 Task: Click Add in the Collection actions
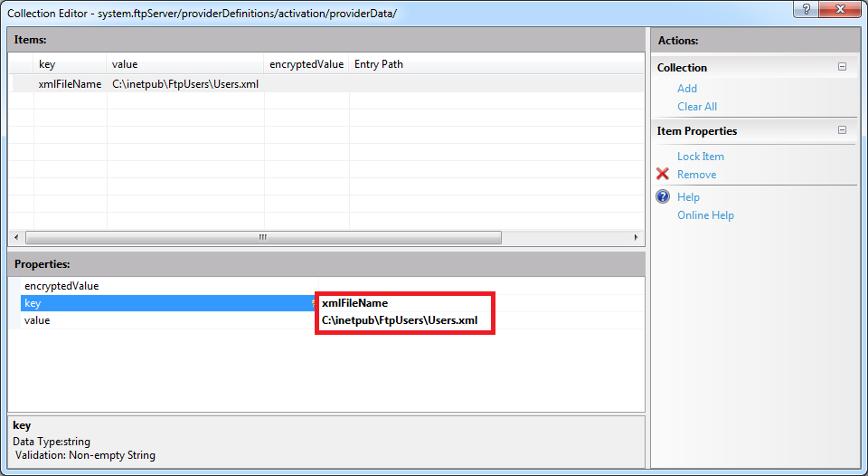pyautogui.click(x=687, y=89)
